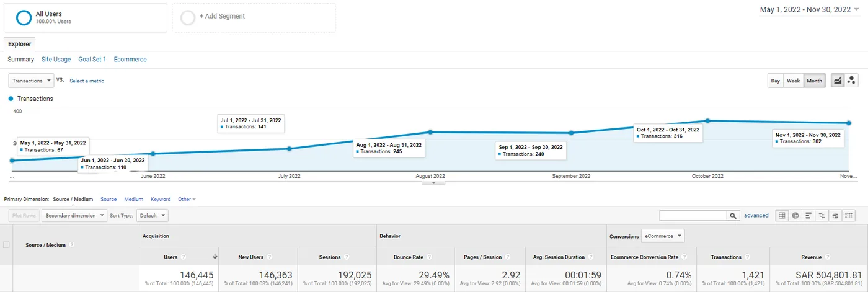Open the Transactions metric dropdown
This screenshot has height=292, width=868.
(31, 81)
